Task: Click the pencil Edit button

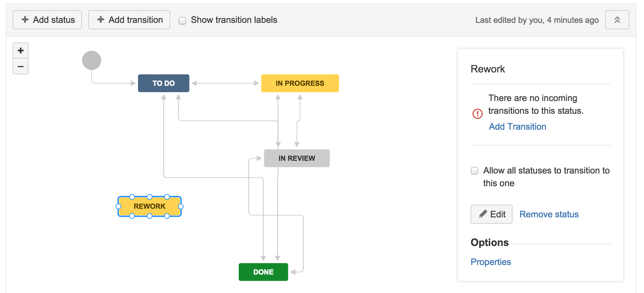Action: (491, 214)
